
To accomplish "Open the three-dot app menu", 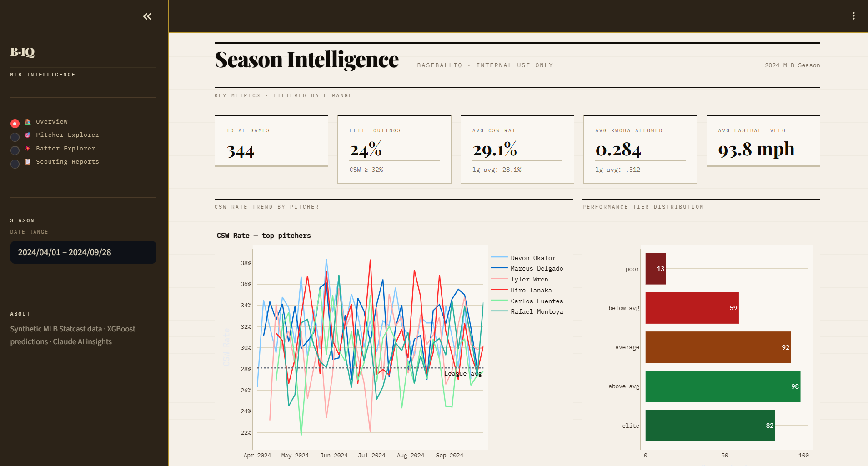I will [x=853, y=16].
